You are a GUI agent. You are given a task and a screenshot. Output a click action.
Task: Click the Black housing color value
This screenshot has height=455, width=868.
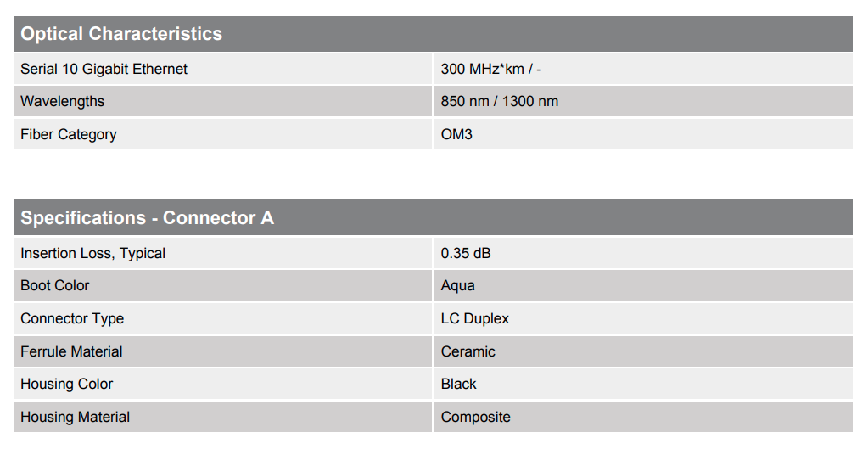pos(458,385)
